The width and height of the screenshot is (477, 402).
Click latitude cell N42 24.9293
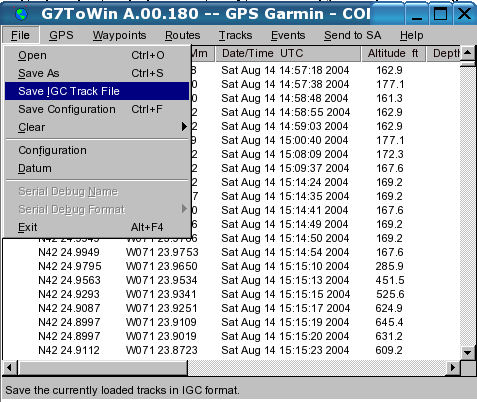click(69, 294)
